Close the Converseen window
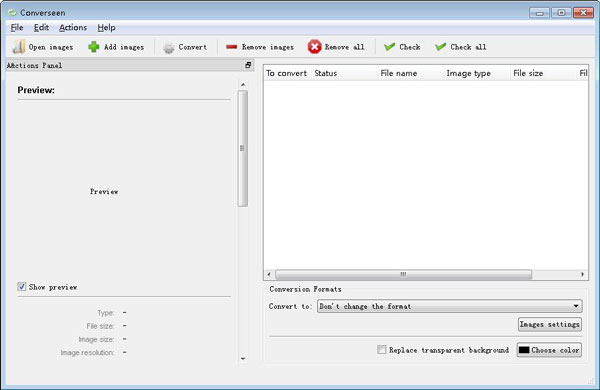The image size is (600, 390). [x=583, y=13]
